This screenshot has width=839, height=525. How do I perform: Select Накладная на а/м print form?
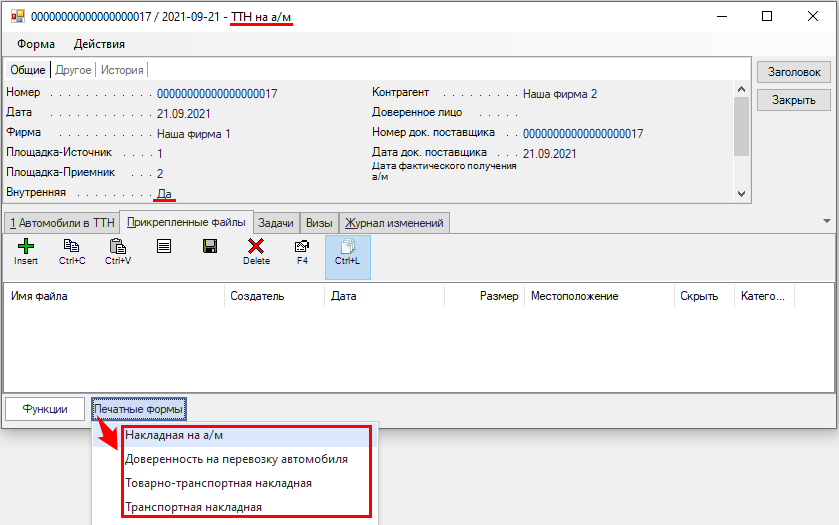coord(174,436)
